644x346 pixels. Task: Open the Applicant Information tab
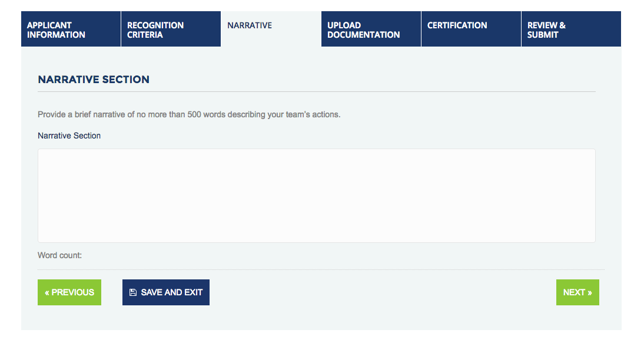(71, 29)
